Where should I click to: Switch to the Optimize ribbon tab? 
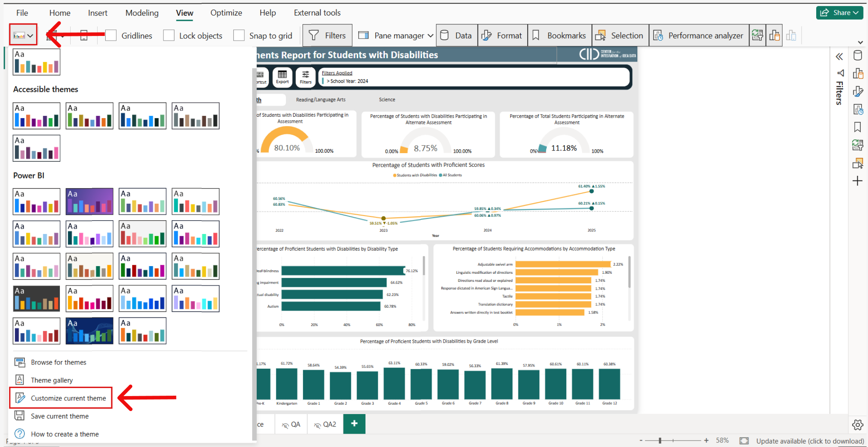(226, 13)
